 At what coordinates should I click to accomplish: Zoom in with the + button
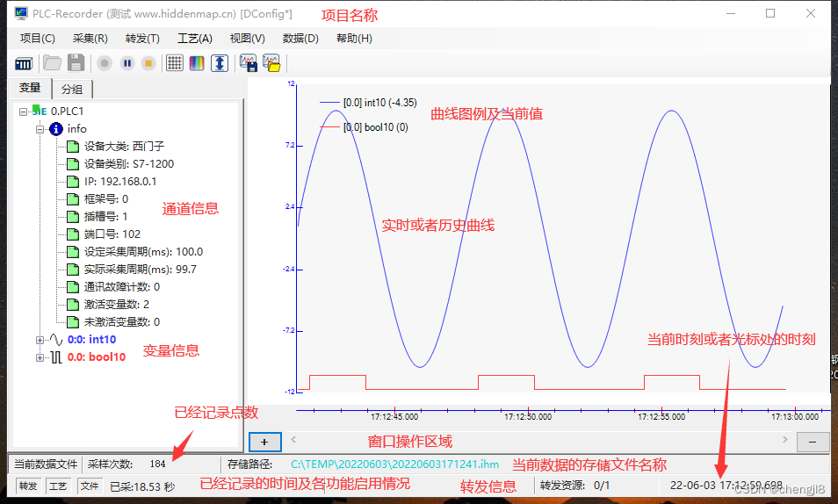(x=264, y=442)
